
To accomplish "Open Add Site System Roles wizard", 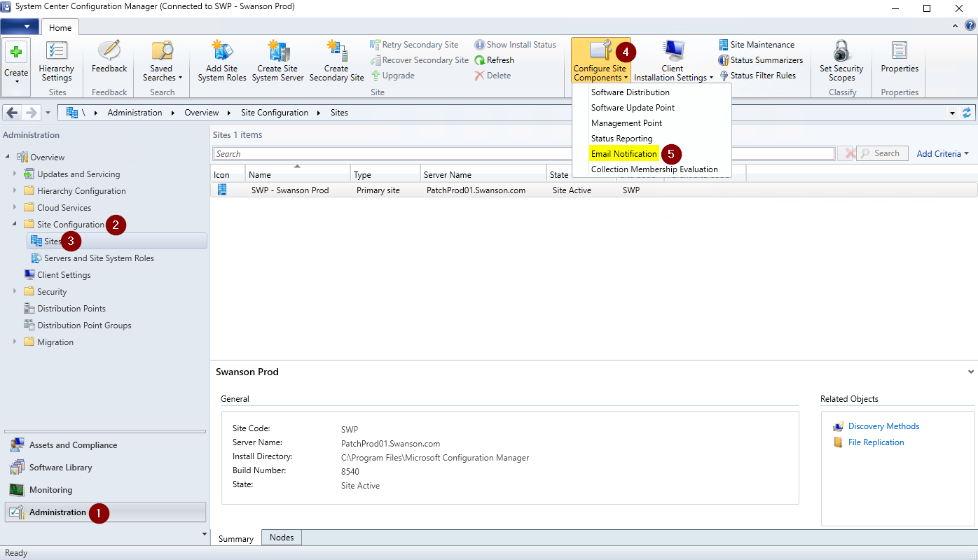I will [x=222, y=52].
